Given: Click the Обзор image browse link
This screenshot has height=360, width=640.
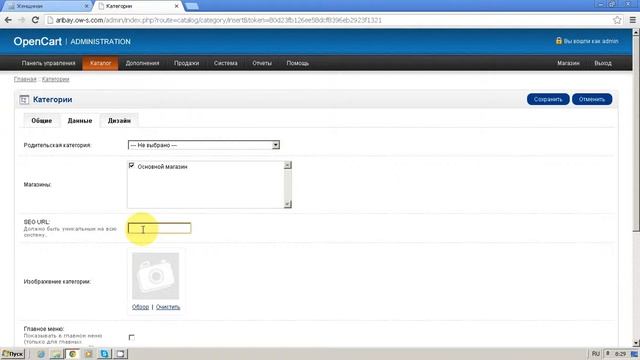Looking at the screenshot, I should click(x=140, y=307).
